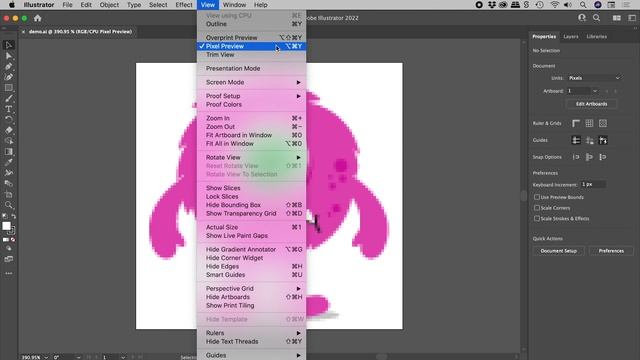This screenshot has height=360, width=640.
Task: Click the Show Rulers icon in Properties
Action: pos(576,123)
